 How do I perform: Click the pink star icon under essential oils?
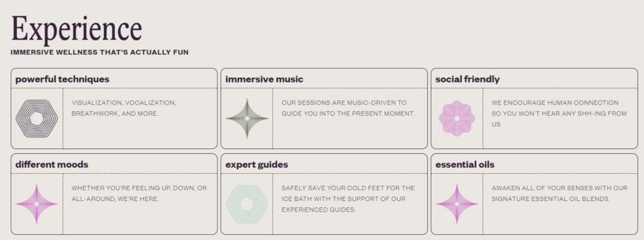(457, 203)
